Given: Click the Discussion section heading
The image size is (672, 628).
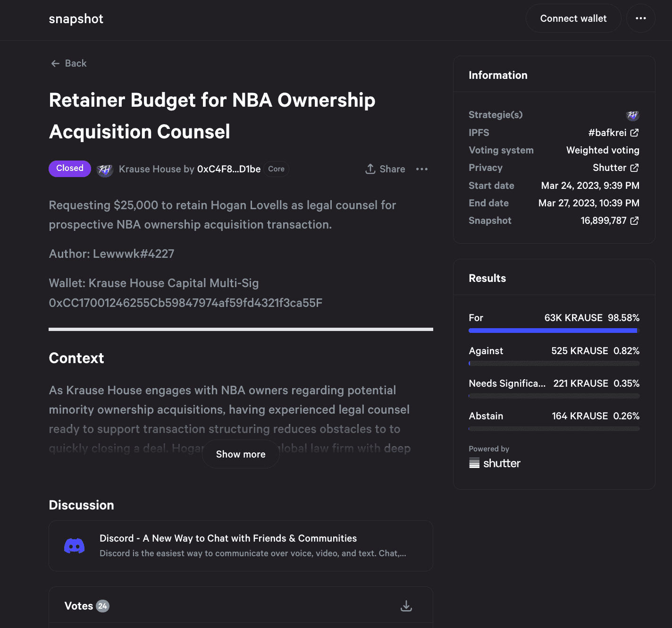Looking at the screenshot, I should coord(81,505).
